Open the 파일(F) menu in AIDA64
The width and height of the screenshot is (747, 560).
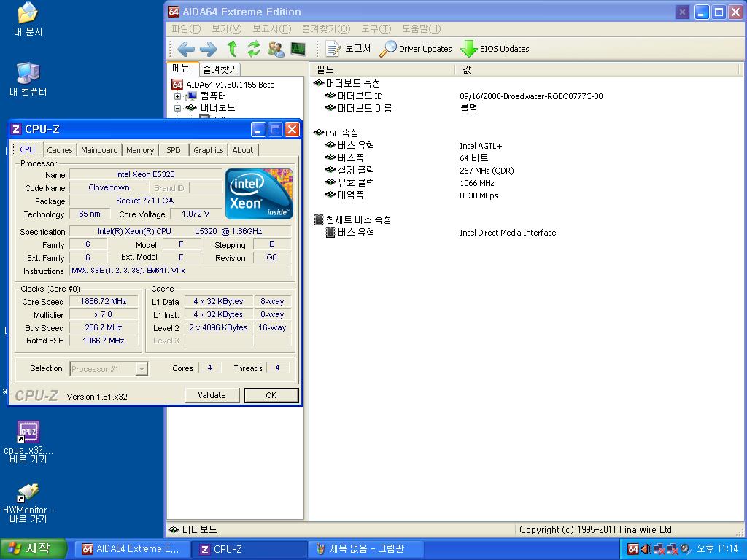tap(186, 29)
